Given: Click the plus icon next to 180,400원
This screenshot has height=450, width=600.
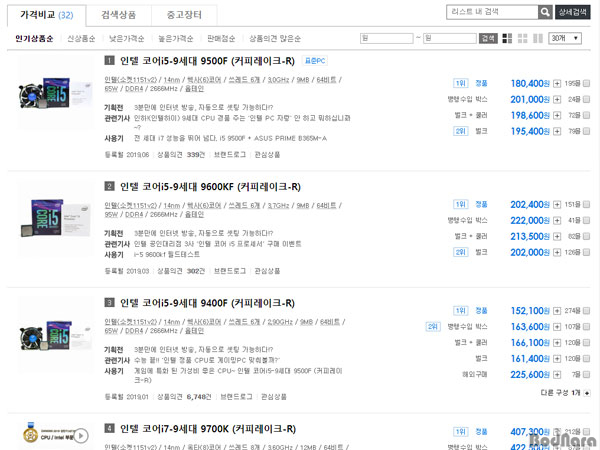Looking at the screenshot, I should coord(557,83).
